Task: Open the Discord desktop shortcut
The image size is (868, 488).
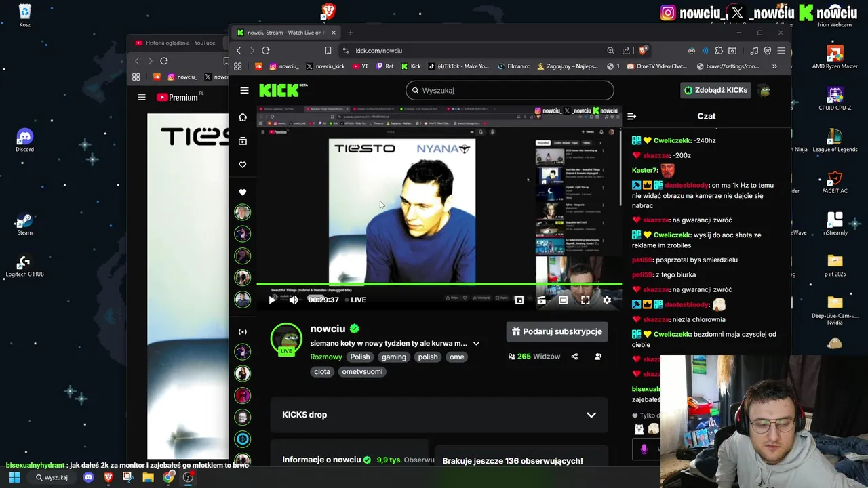Action: point(24,140)
